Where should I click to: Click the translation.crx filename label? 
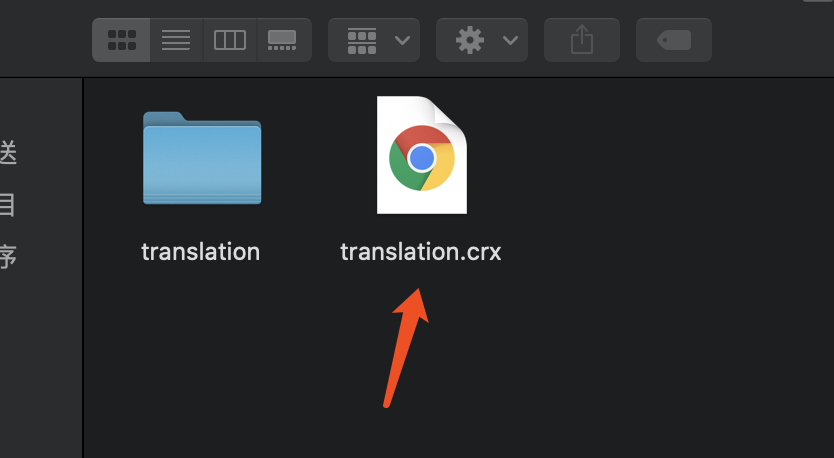pyautogui.click(x=420, y=251)
